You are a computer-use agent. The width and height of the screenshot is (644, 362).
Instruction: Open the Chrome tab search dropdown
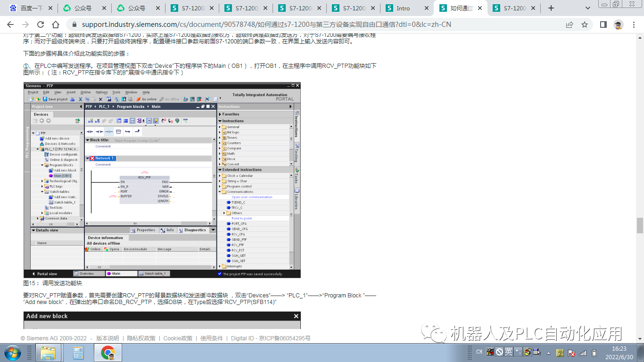coord(588,8)
